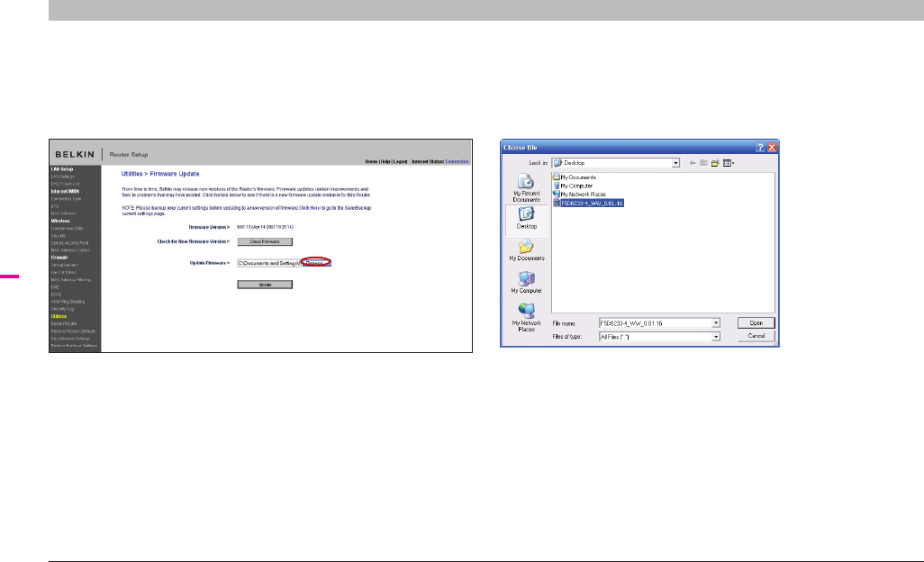Expand the Look in Desktop dropdown

676,163
